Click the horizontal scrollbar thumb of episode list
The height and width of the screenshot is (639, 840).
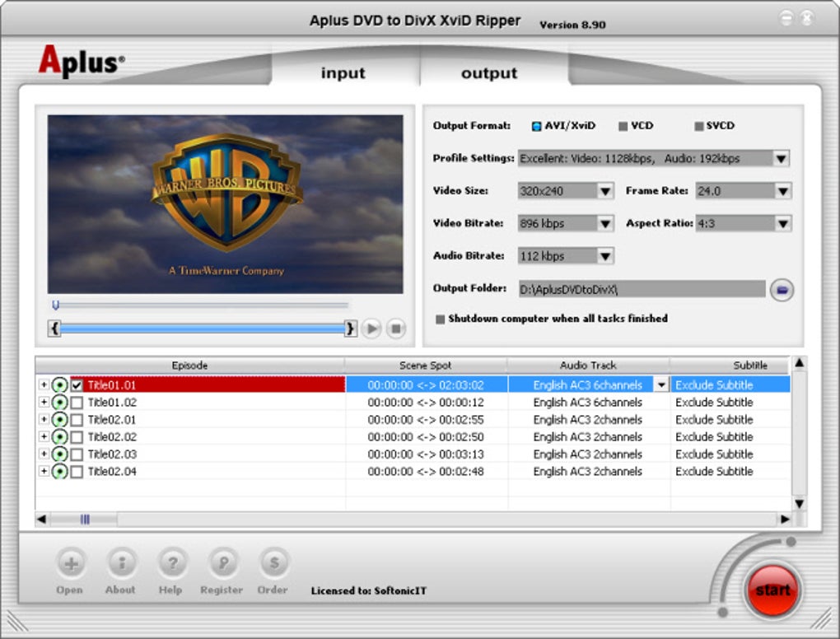tap(84, 519)
